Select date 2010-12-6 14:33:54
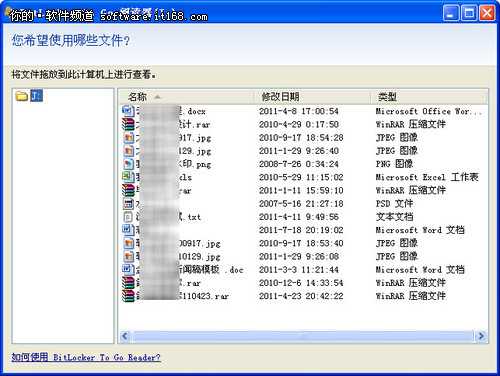The height and width of the screenshot is (376, 500). coord(301,283)
